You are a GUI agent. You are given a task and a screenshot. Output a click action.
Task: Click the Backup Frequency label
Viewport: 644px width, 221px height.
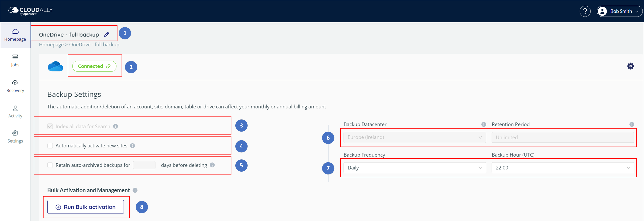click(364, 155)
